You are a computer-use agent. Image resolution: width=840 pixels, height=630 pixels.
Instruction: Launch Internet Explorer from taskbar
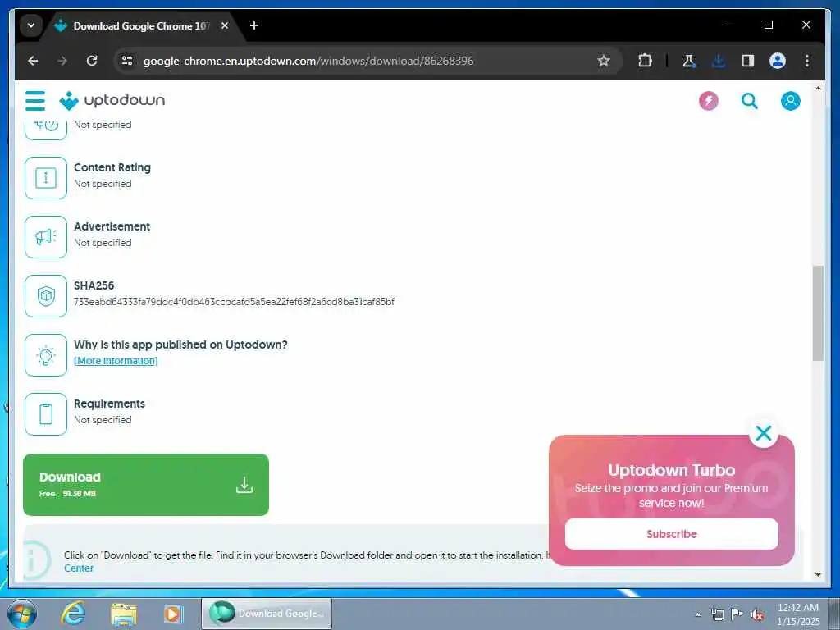tap(73, 614)
